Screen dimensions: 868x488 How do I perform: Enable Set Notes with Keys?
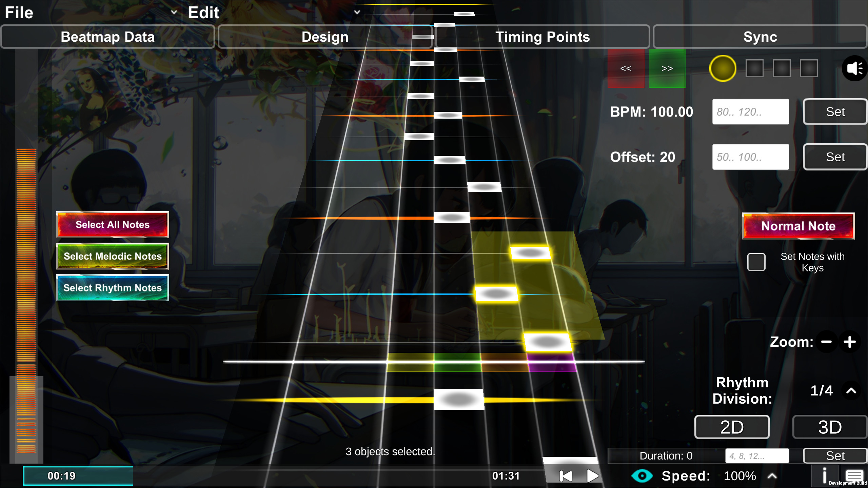pos(756,262)
